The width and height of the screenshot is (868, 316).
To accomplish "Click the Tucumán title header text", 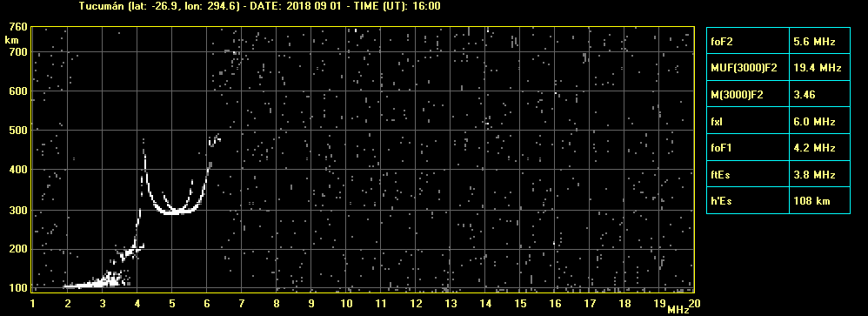I will click(x=260, y=7).
